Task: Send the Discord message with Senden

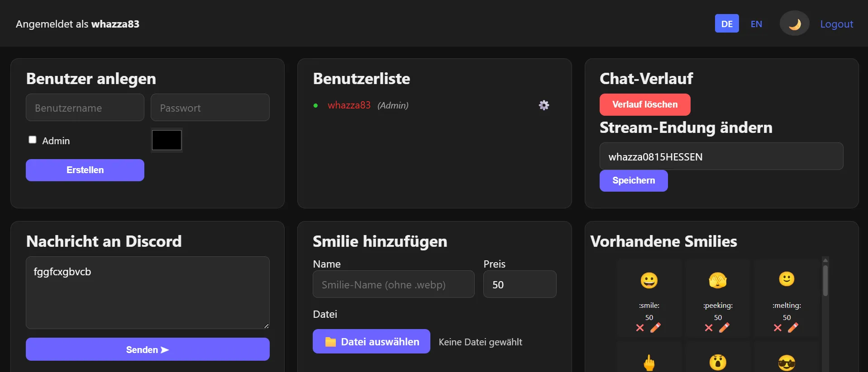Action: (148, 349)
